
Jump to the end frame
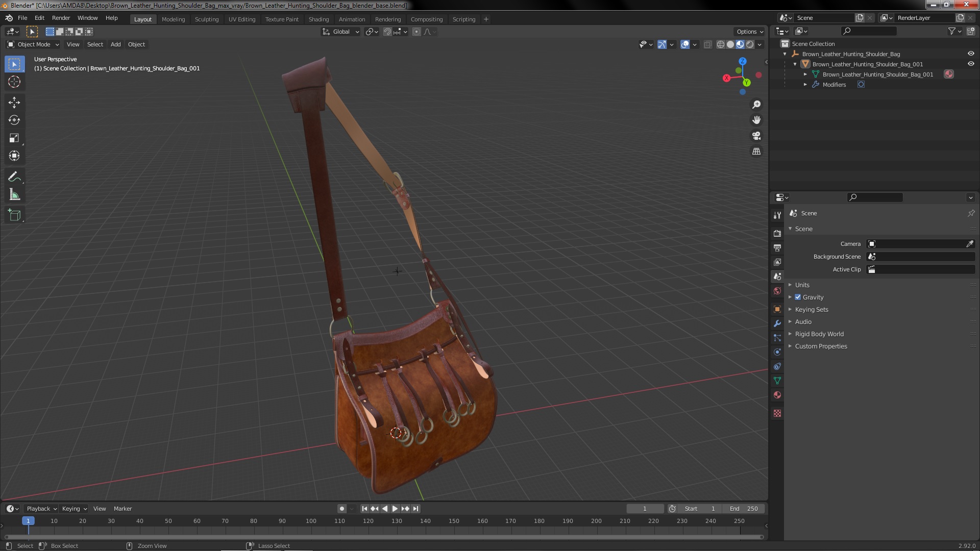[415, 509]
